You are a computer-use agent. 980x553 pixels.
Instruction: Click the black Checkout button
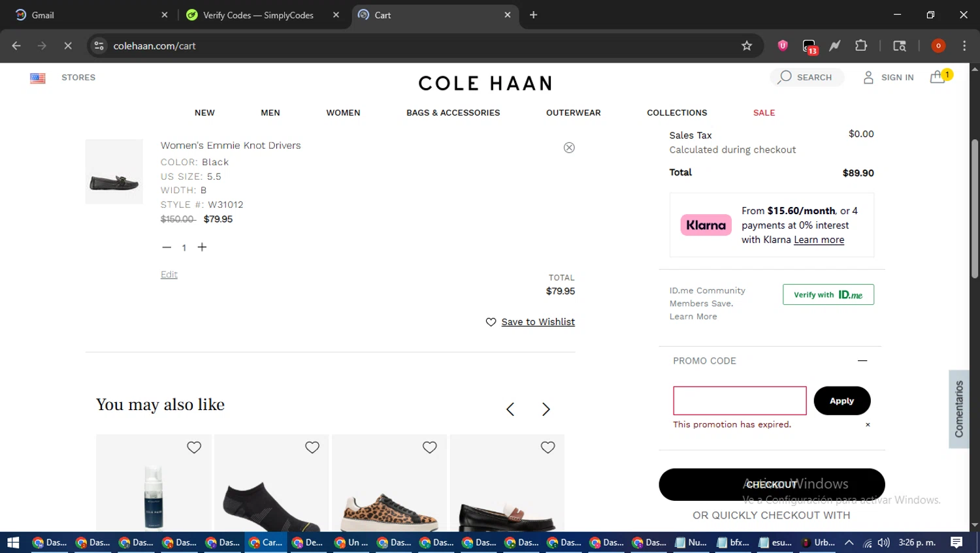click(772, 484)
